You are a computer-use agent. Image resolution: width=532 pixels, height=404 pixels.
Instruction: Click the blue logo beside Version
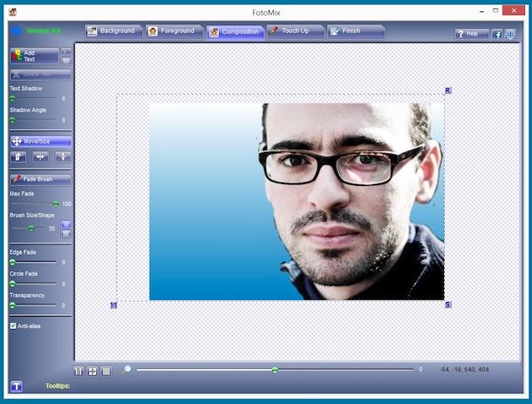click(x=16, y=31)
